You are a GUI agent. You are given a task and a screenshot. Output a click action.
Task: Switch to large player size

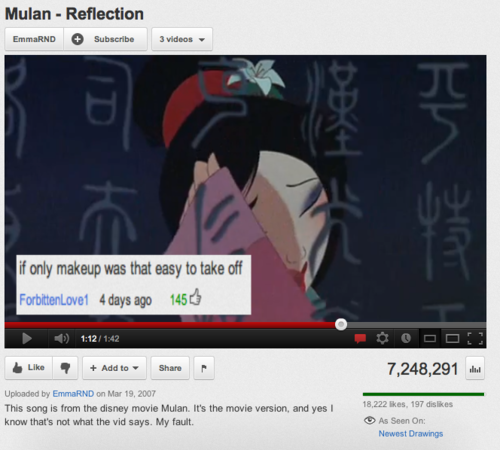coord(452,339)
